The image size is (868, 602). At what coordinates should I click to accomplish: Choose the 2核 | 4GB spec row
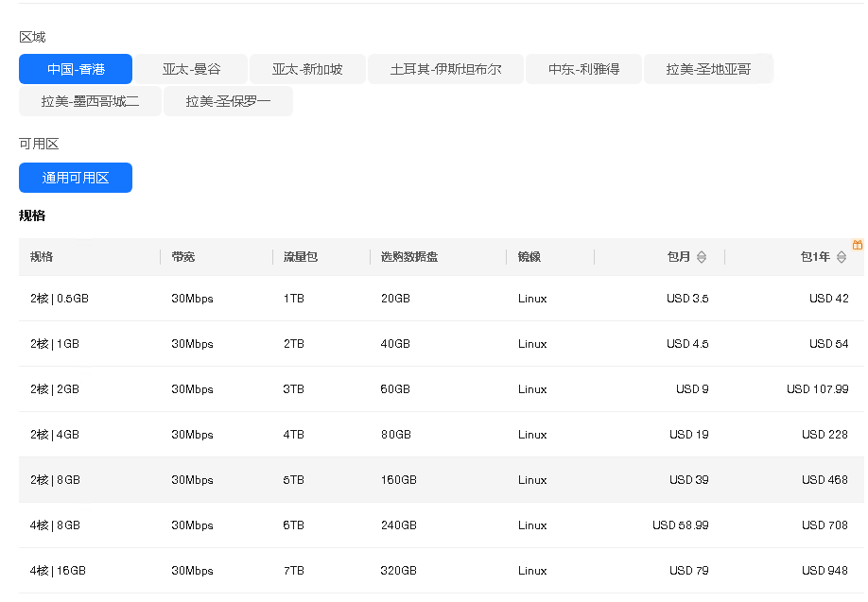(442, 435)
